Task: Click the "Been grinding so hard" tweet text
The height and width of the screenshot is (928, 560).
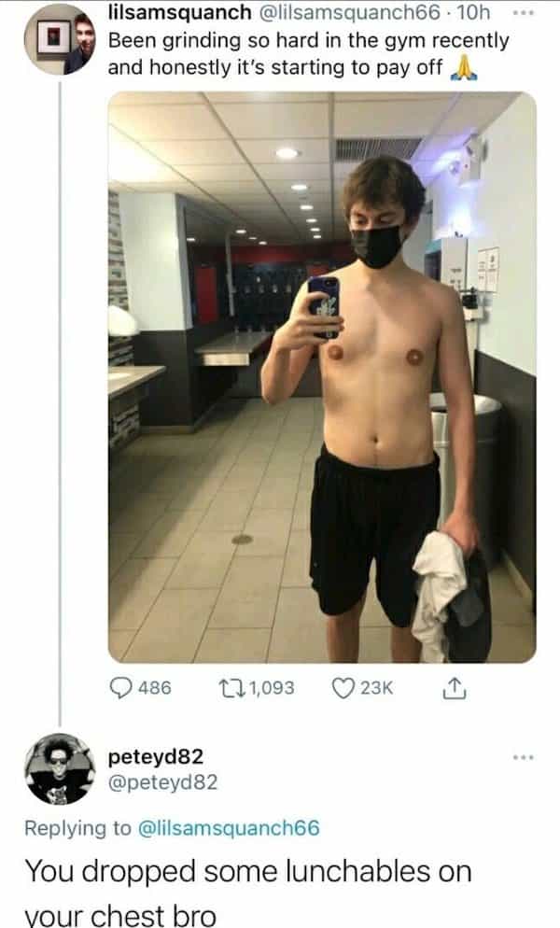Action: (308, 54)
